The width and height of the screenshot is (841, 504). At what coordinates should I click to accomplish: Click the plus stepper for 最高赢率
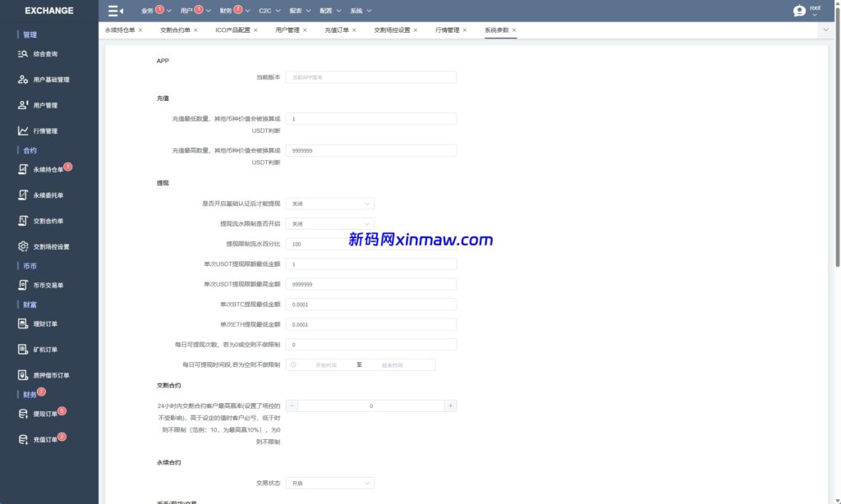[450, 405]
